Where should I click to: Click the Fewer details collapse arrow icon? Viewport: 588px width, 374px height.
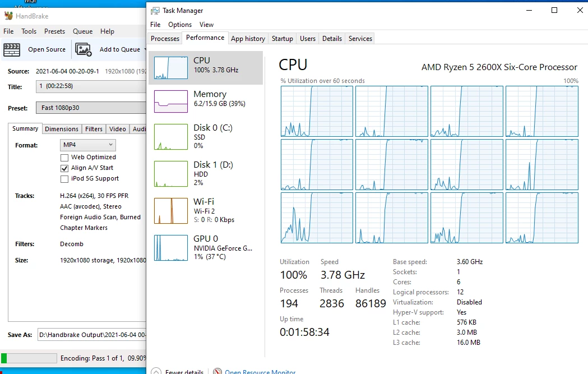pos(156,371)
